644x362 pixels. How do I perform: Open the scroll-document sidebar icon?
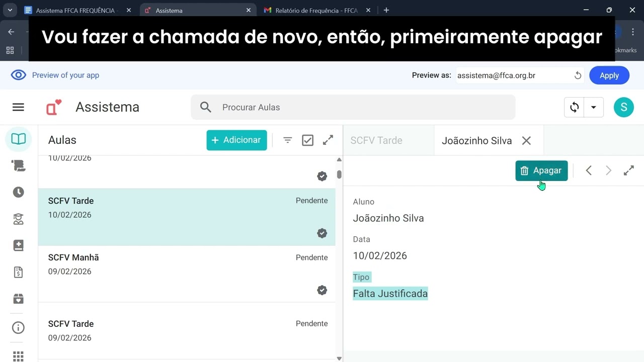(x=19, y=165)
